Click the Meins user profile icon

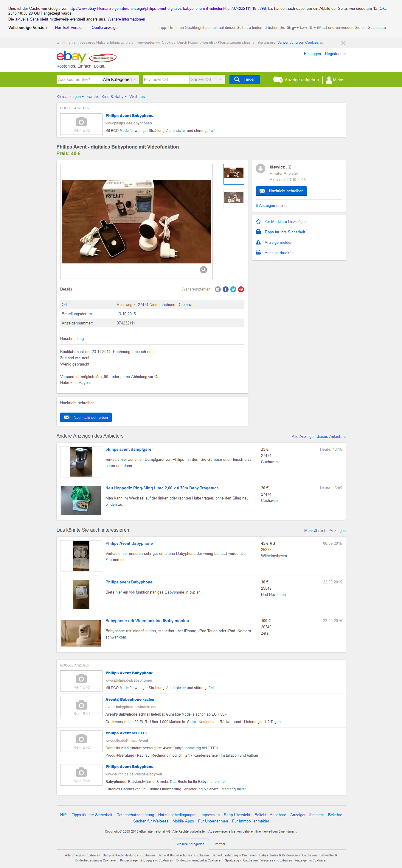coord(329,80)
